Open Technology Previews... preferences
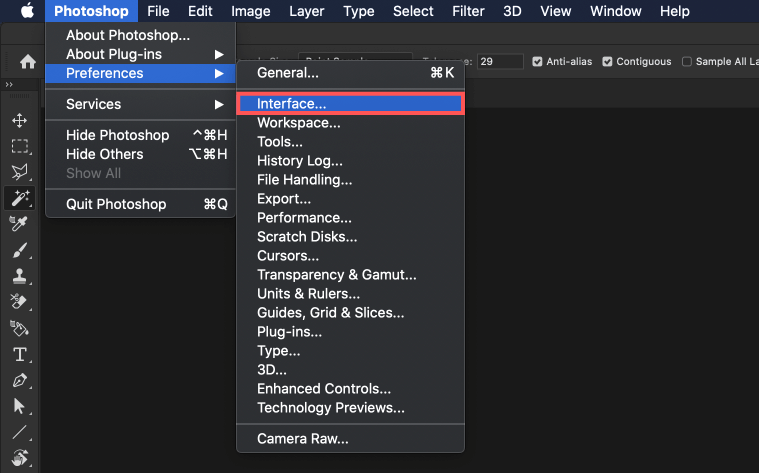Screen dimensions: 759x473 [350, 408]
